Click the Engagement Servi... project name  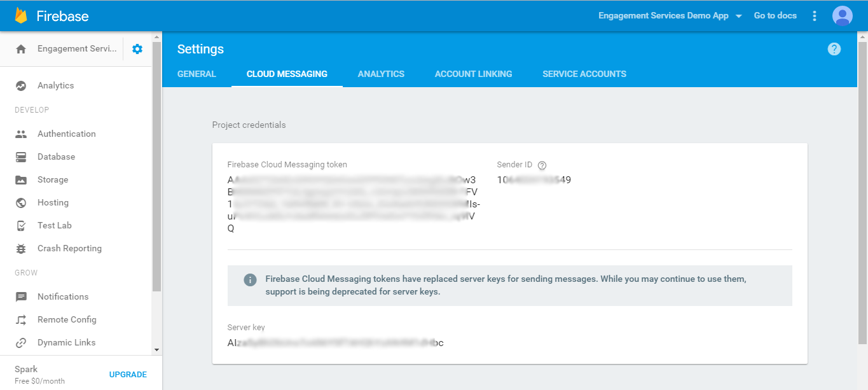tap(77, 49)
